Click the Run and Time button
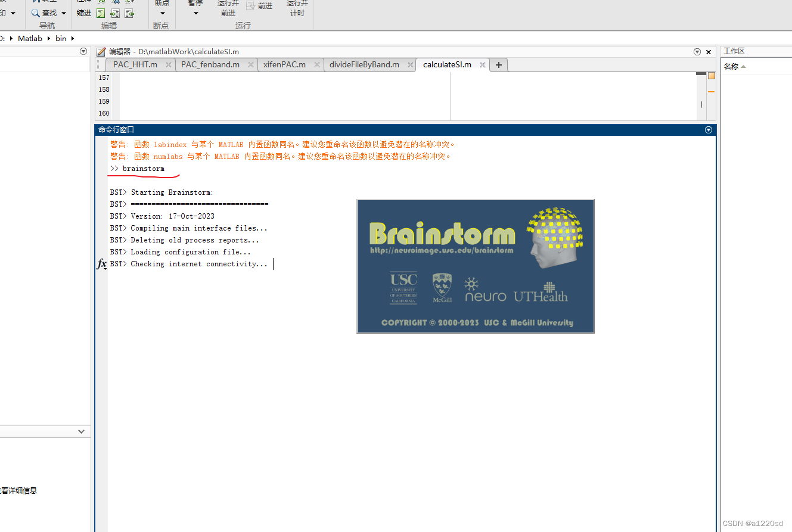The width and height of the screenshot is (792, 532). click(297, 8)
